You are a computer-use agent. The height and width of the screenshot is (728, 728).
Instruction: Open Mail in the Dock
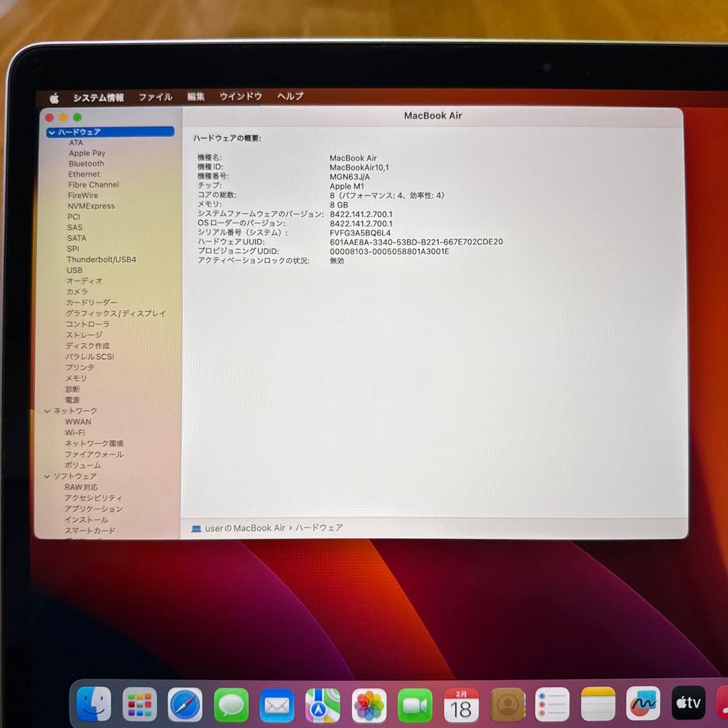pos(277,705)
